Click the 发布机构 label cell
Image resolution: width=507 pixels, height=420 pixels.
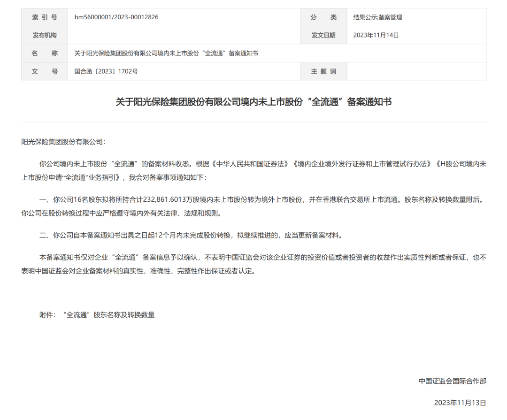(45, 35)
